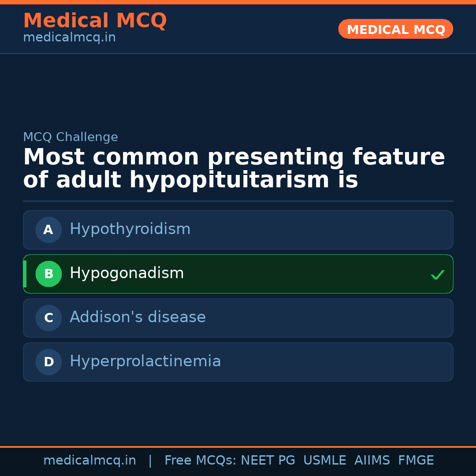Click the orange MEDICAL MCQ badge
Screen dimensions: 476x476
pos(395,29)
